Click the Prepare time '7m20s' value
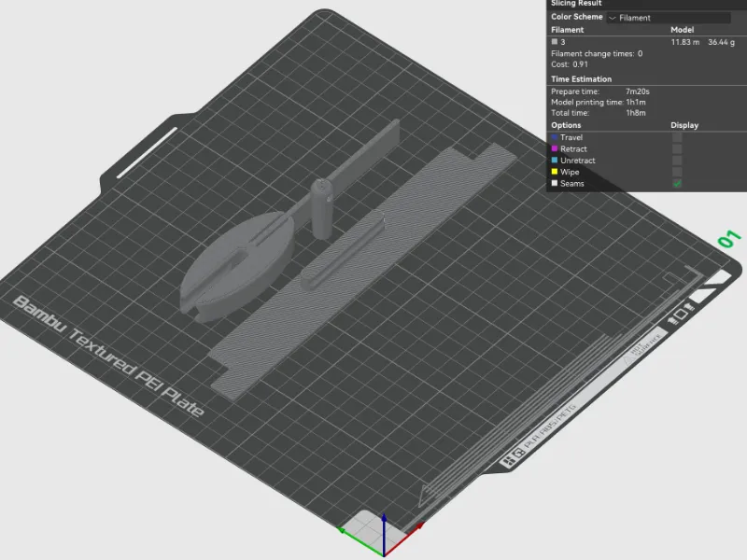The image size is (747, 560). [638, 91]
